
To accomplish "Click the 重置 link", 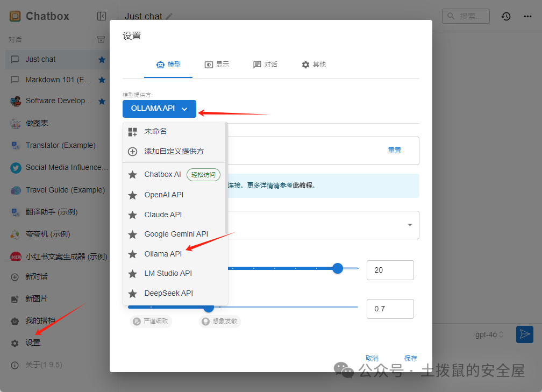I will (x=395, y=151).
